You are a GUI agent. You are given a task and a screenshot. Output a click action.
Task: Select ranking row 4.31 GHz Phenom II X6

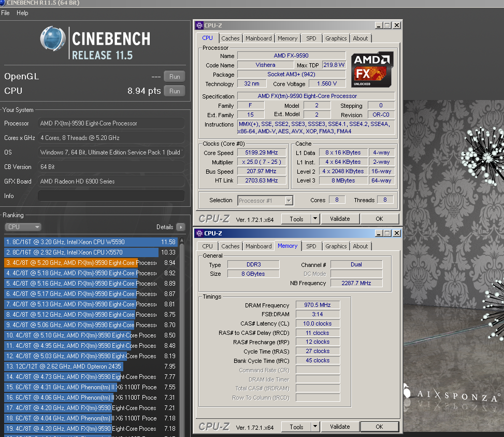90,387
